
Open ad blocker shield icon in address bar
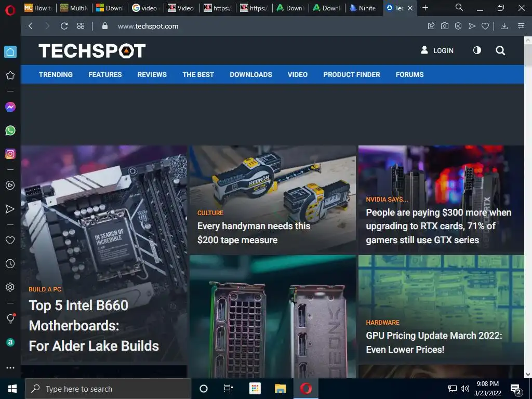pyautogui.click(x=458, y=26)
